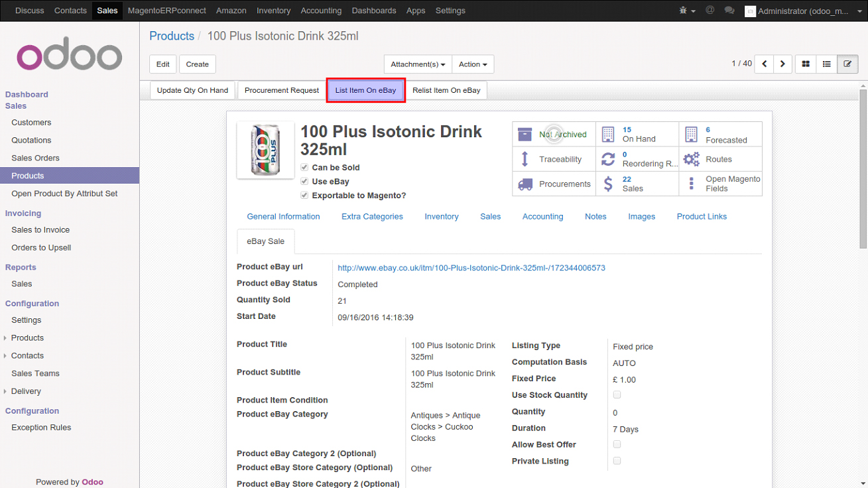This screenshot has width=868, height=488.
Task: Open Sales Teams in sidebar
Action: coord(35,373)
